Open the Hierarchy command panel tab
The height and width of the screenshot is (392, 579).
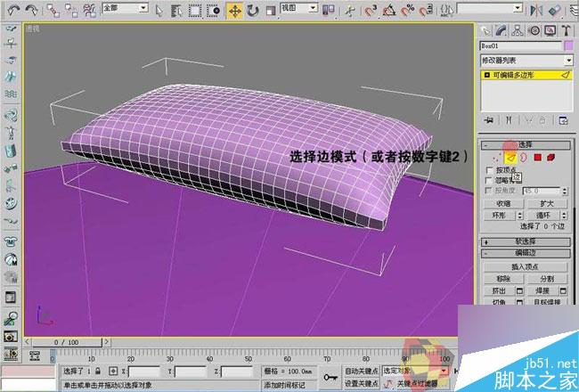tap(518, 30)
